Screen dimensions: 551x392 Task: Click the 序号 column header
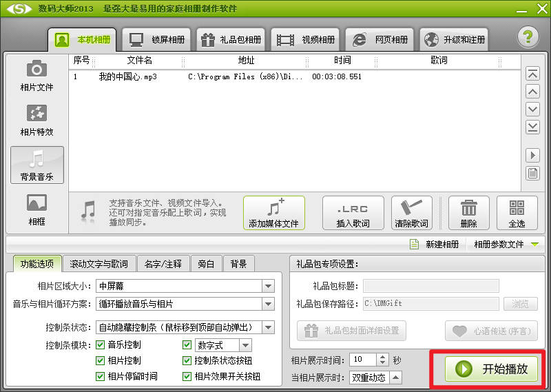point(81,61)
